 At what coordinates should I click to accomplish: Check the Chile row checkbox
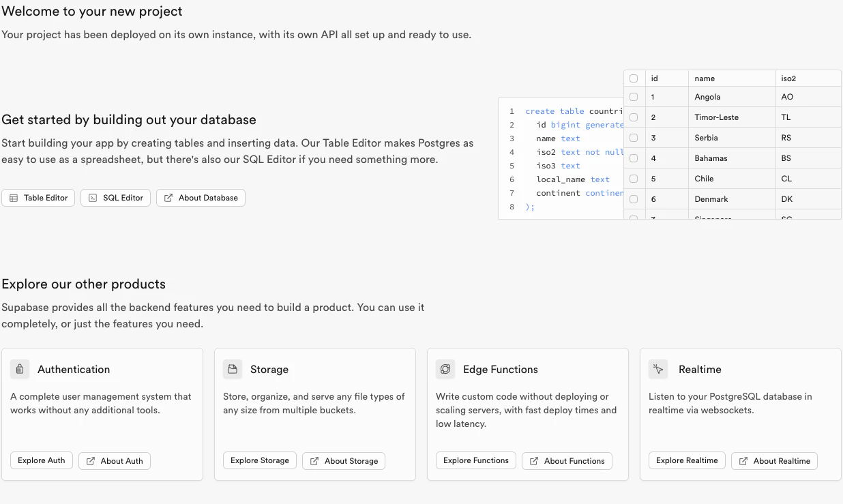[634, 179]
